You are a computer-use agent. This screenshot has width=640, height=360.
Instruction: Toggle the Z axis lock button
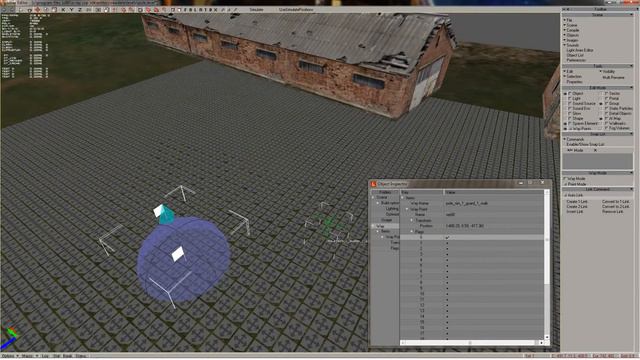point(80,9)
